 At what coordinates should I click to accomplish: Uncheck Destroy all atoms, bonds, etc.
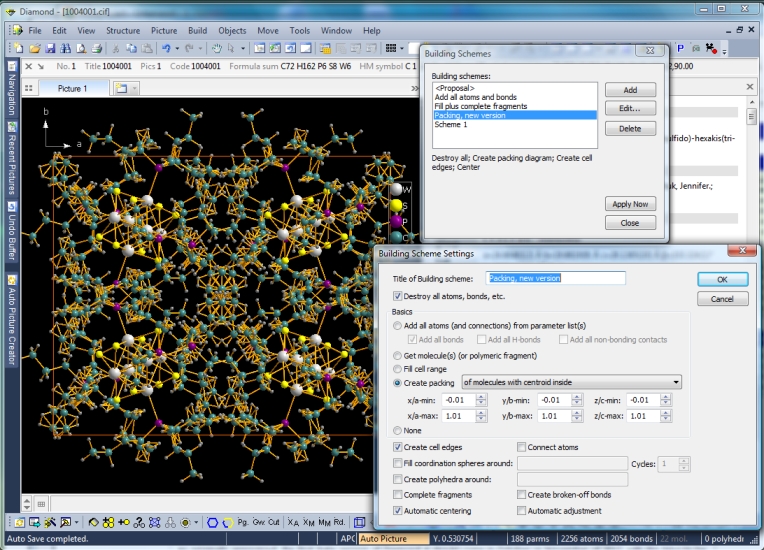click(x=399, y=297)
